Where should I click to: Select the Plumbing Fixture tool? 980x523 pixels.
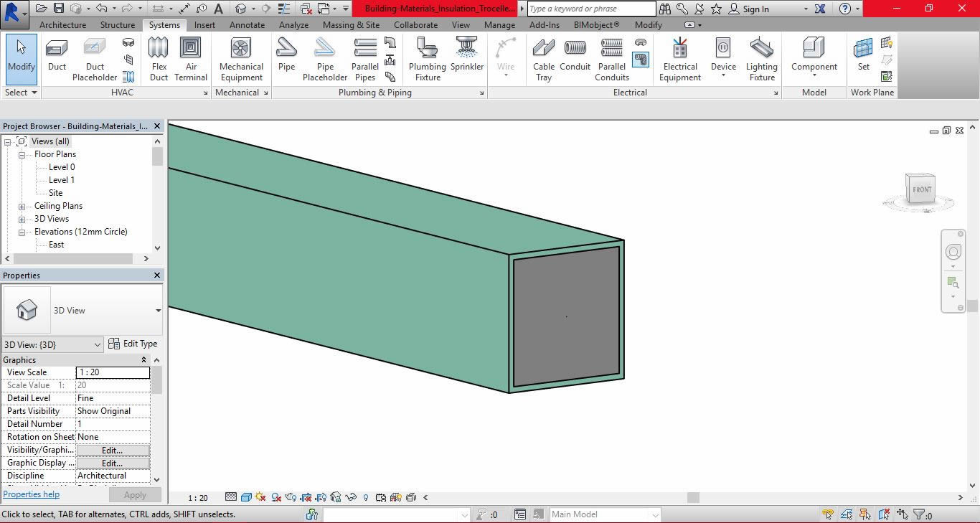[428, 60]
